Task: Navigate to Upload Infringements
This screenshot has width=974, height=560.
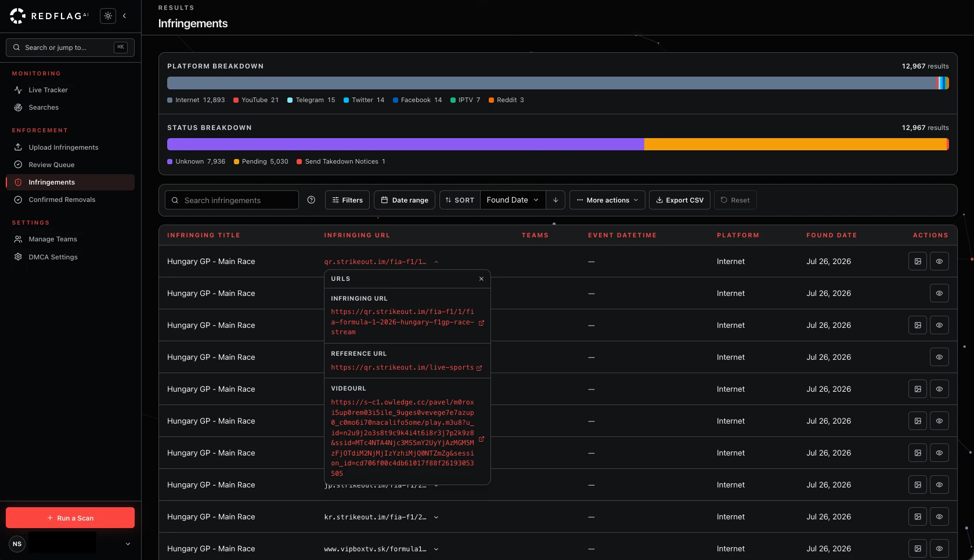Action: (x=70, y=147)
